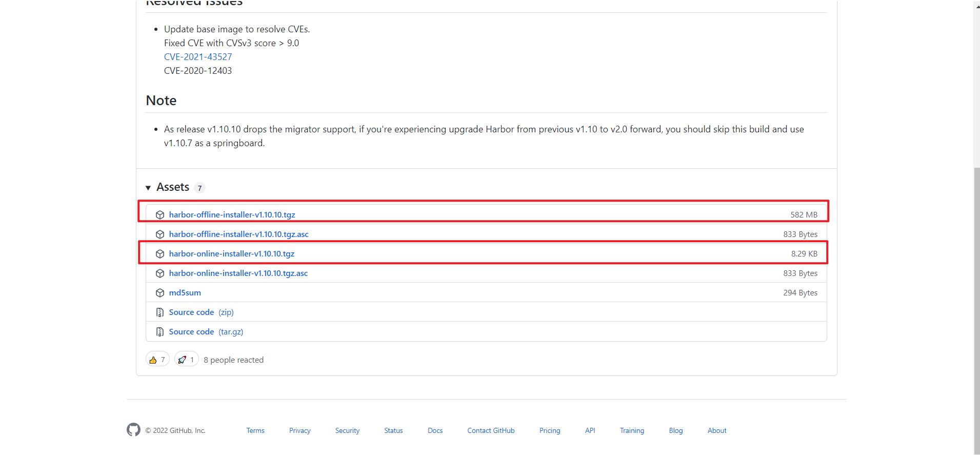The image size is (980, 455).
Task: Download Source code (zip)
Action: point(202,312)
